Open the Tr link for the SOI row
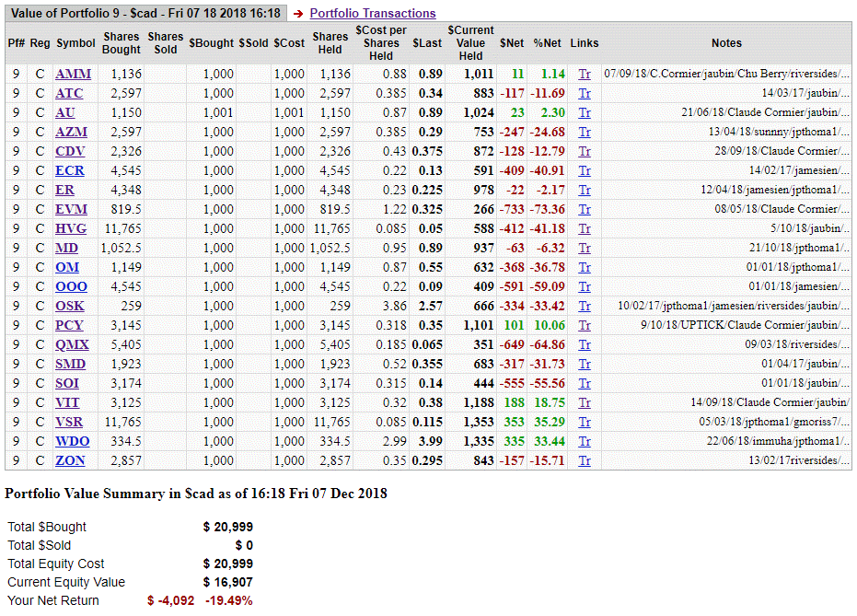The image size is (857, 616). 585,383
